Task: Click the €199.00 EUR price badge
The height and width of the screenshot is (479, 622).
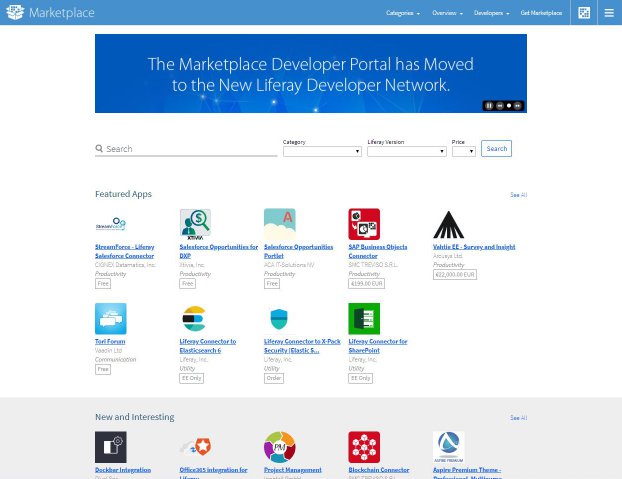Action: coord(367,284)
